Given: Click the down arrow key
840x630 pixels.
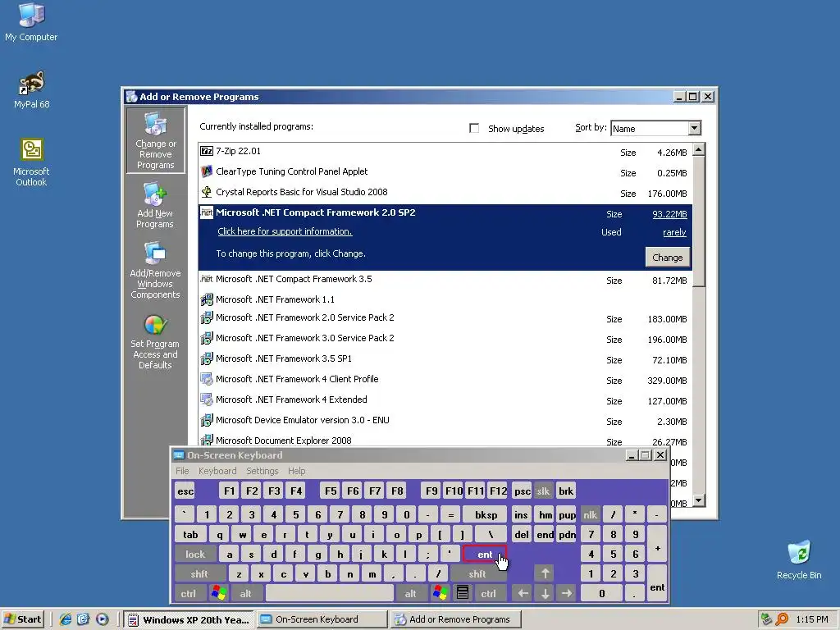Looking at the screenshot, I should tap(545, 594).
